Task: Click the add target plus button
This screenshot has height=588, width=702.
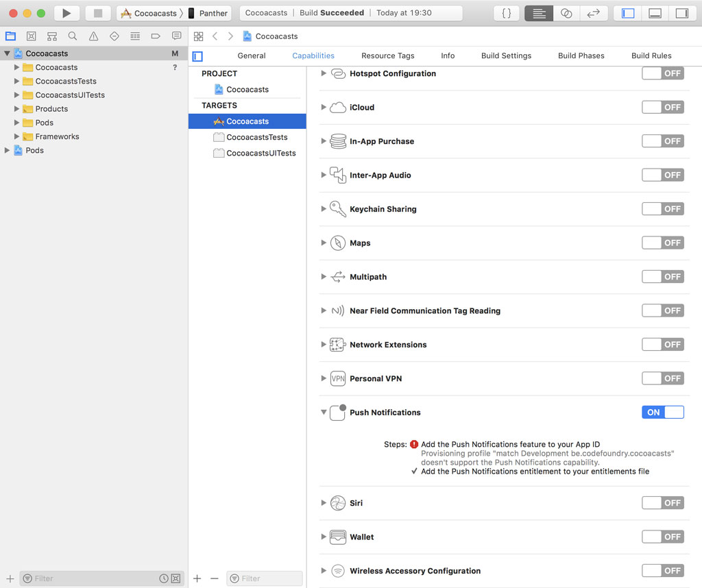Action: (x=197, y=578)
